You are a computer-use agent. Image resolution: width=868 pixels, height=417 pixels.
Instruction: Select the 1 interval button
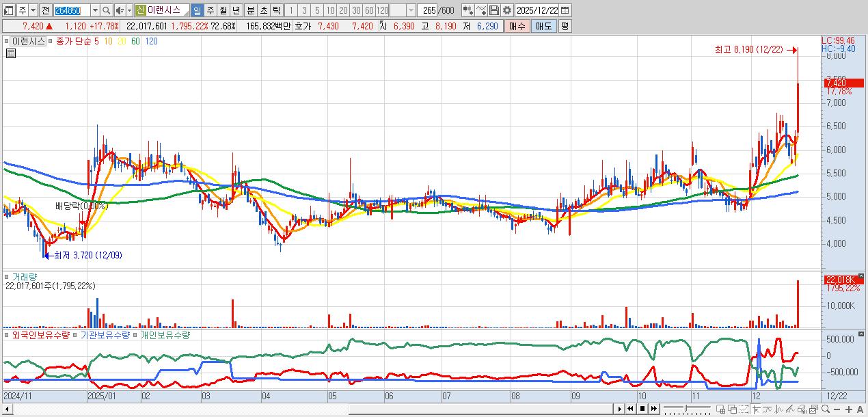coord(290,11)
